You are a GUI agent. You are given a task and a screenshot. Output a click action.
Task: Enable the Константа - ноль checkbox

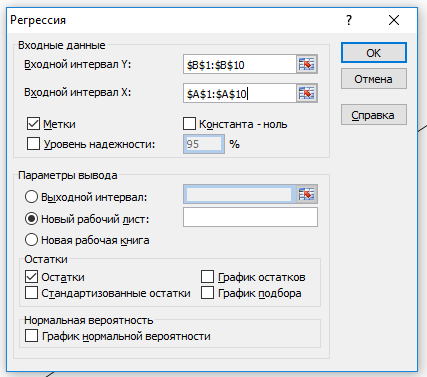pyautogui.click(x=189, y=124)
